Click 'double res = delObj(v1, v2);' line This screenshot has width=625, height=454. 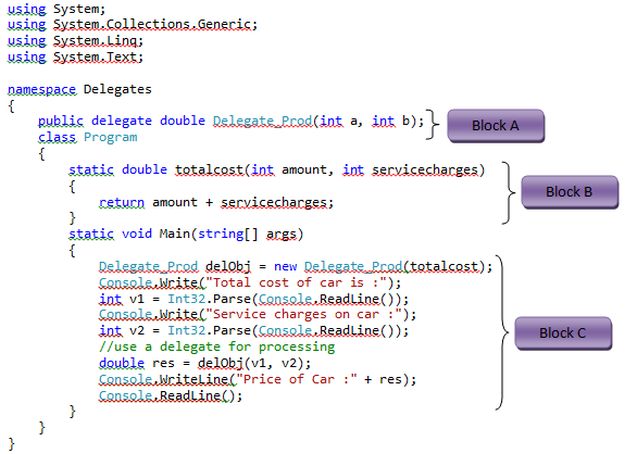[205, 364]
